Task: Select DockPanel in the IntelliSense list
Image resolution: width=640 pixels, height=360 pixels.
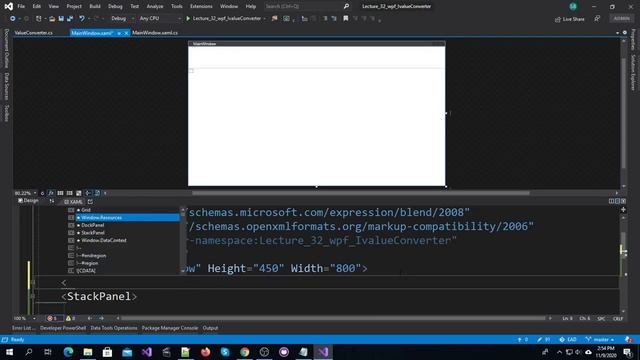Action: 124,225
